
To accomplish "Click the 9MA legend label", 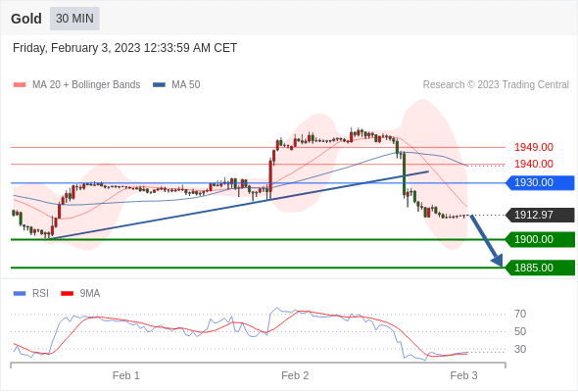I will 90,294.
